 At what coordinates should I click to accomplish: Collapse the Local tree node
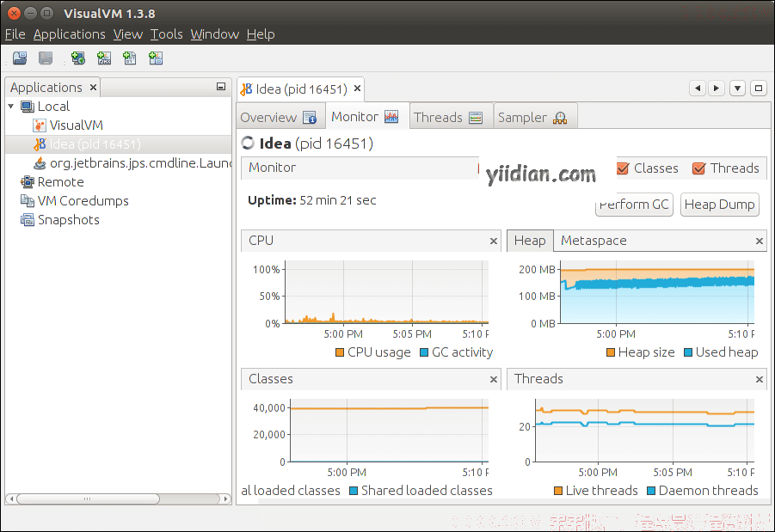point(11,107)
